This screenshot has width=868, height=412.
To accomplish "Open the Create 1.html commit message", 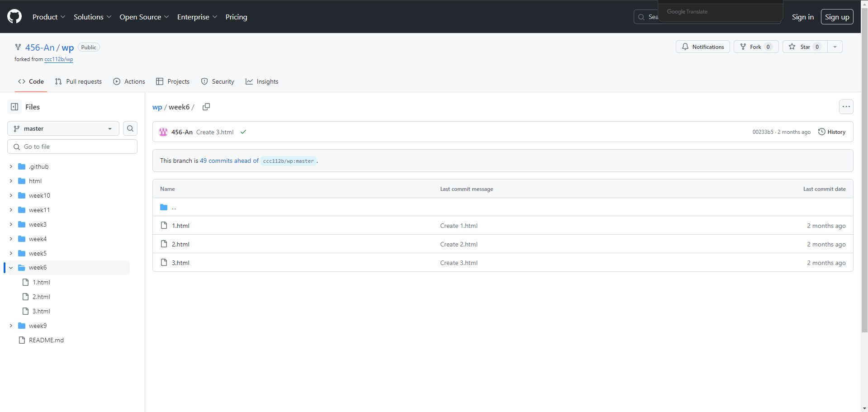I will pyautogui.click(x=459, y=226).
